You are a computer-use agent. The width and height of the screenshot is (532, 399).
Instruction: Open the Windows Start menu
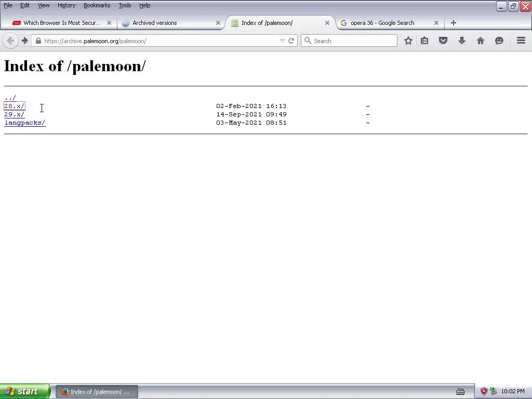click(25, 391)
